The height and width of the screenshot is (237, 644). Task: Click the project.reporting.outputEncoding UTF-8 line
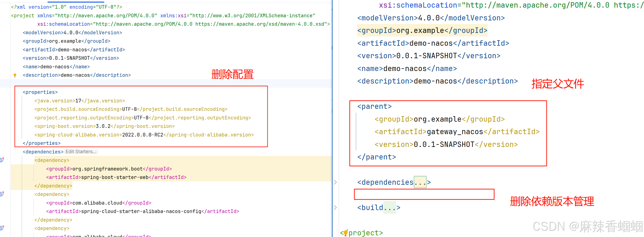coord(143,118)
